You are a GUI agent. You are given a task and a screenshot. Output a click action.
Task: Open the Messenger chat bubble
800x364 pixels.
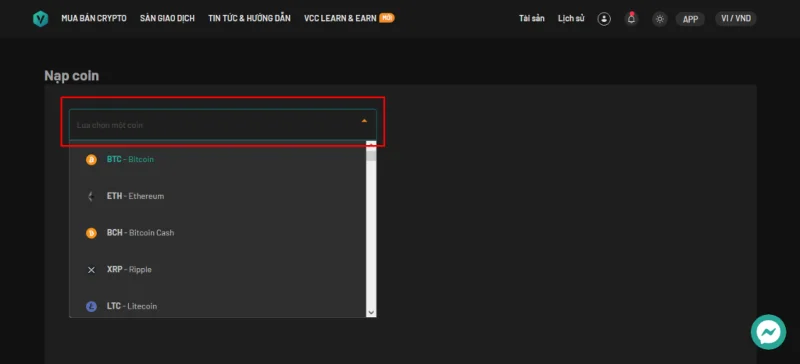click(768, 332)
